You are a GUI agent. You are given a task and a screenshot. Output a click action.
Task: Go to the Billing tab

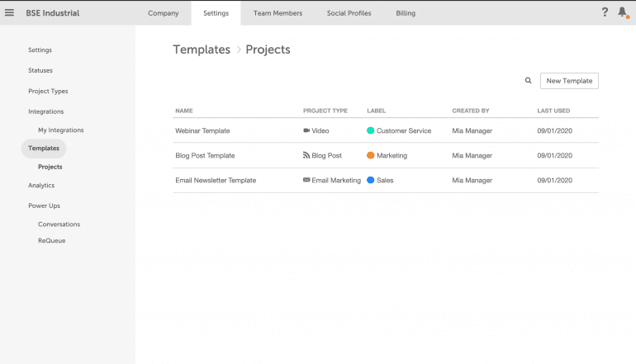[x=406, y=13]
